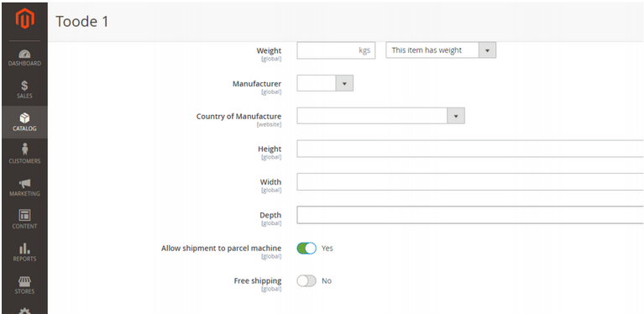Screen dimensions: 644x314
Task: Open the Customers person icon
Action: (24, 149)
